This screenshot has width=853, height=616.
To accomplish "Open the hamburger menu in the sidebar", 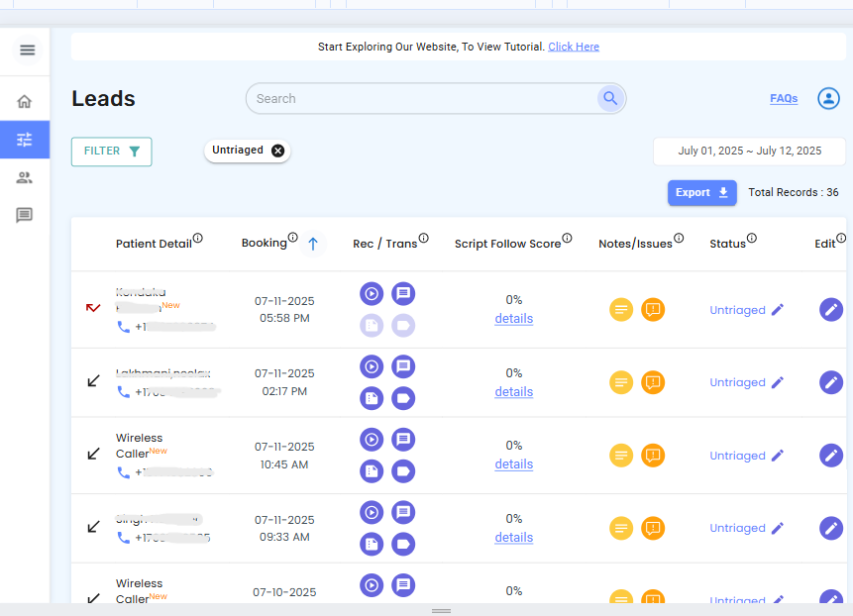I will 27,51.
